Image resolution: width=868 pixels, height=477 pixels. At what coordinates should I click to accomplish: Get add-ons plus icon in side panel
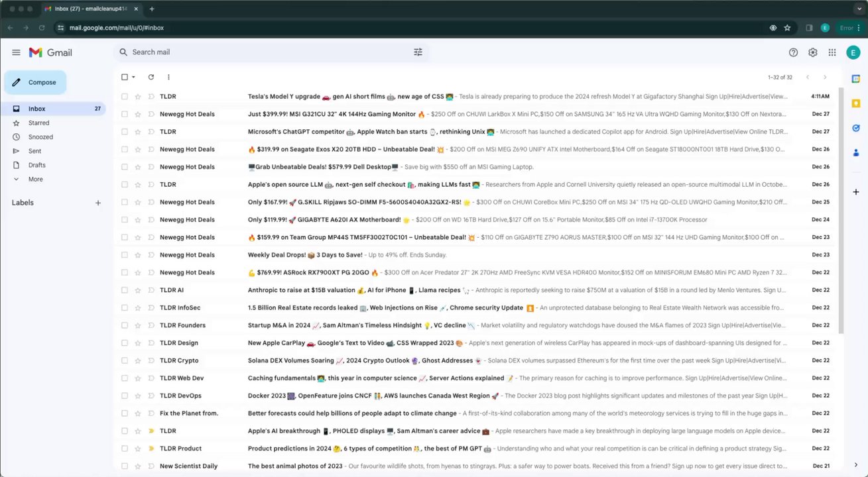(x=856, y=191)
